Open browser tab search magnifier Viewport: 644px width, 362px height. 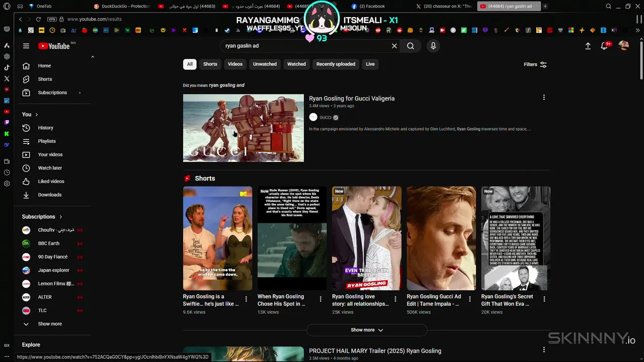[608, 7]
